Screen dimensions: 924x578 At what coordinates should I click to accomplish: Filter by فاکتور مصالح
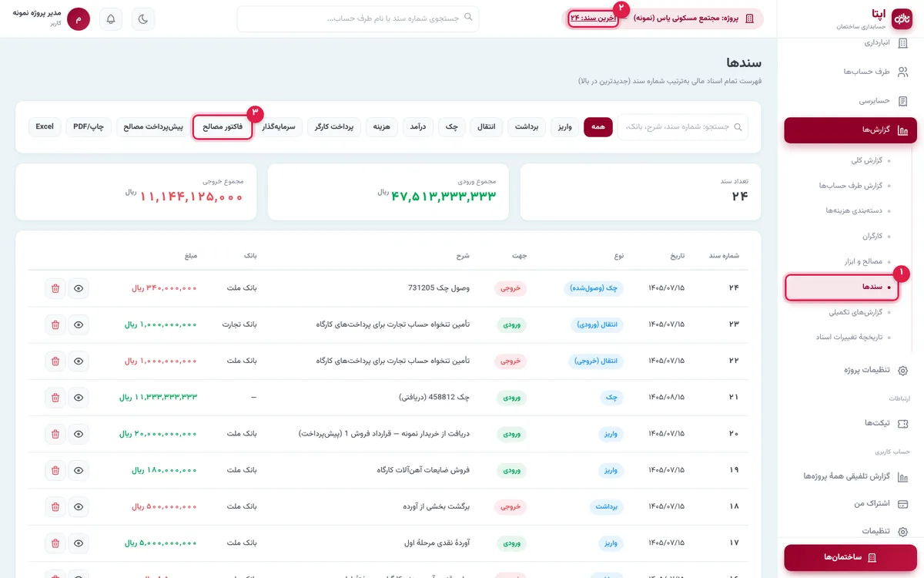click(x=223, y=127)
